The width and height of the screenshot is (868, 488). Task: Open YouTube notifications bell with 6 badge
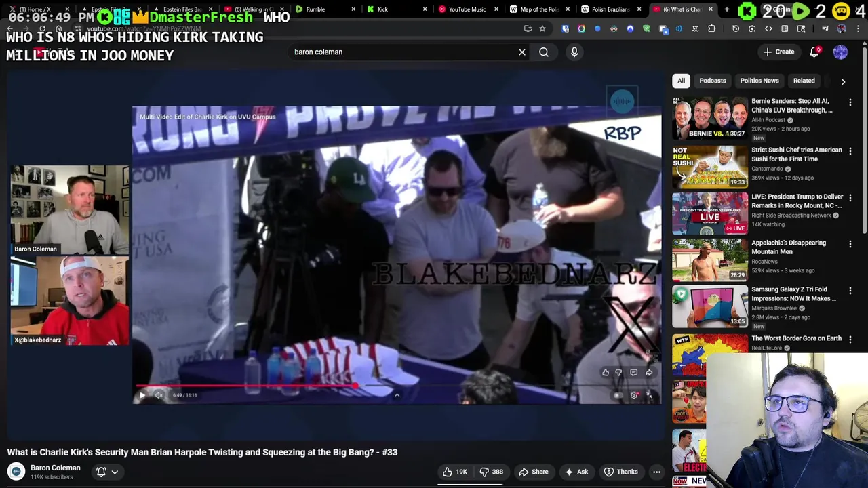click(814, 52)
